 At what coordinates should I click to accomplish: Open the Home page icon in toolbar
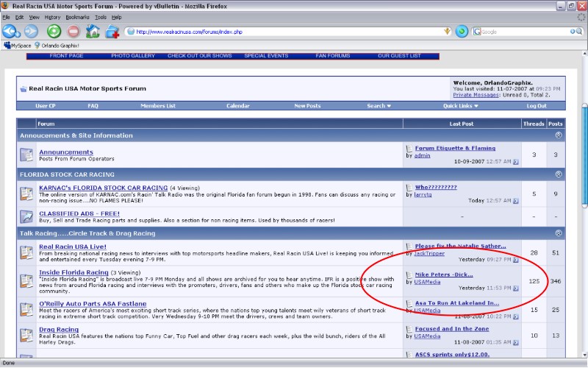click(x=93, y=32)
